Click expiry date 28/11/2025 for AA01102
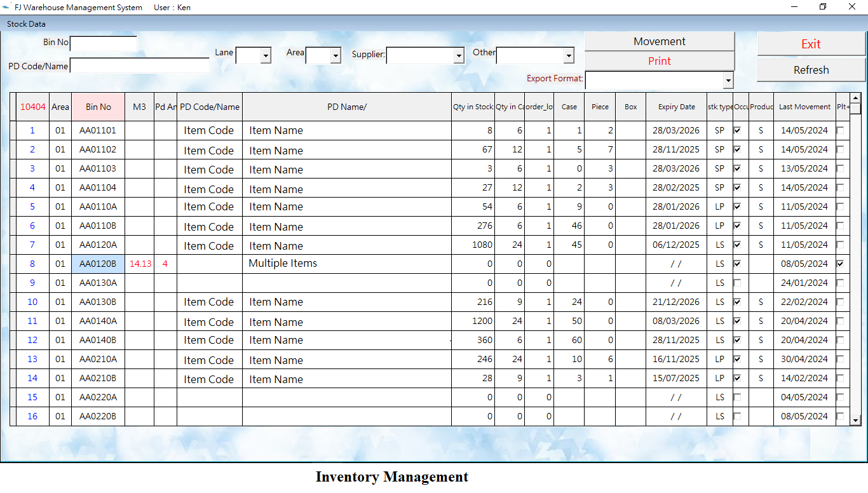 point(676,149)
